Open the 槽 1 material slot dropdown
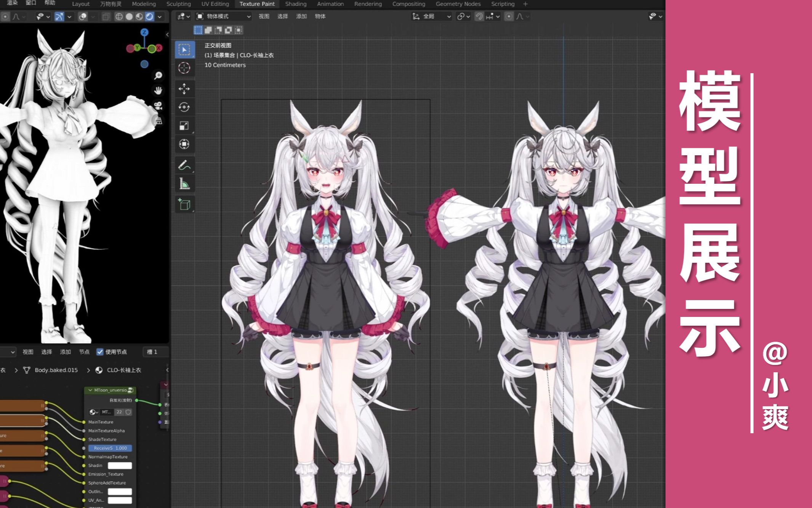 (155, 352)
